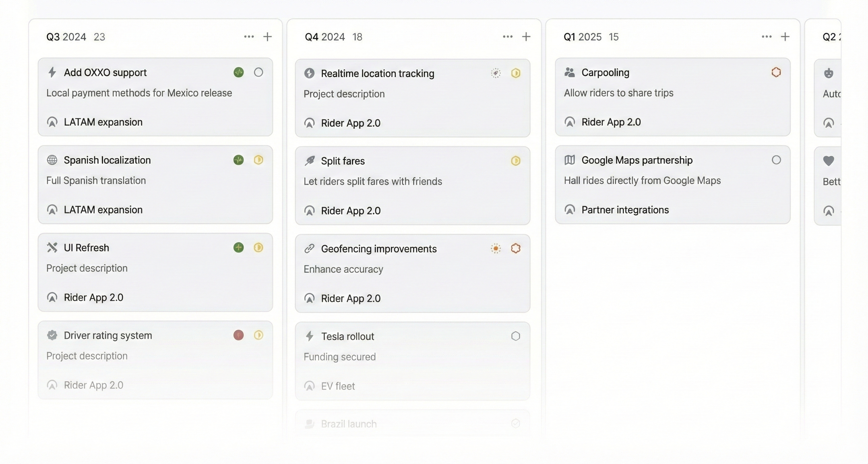This screenshot has height=464, width=868.
Task: Open the LATAM expansion initiative
Action: pyautogui.click(x=102, y=122)
